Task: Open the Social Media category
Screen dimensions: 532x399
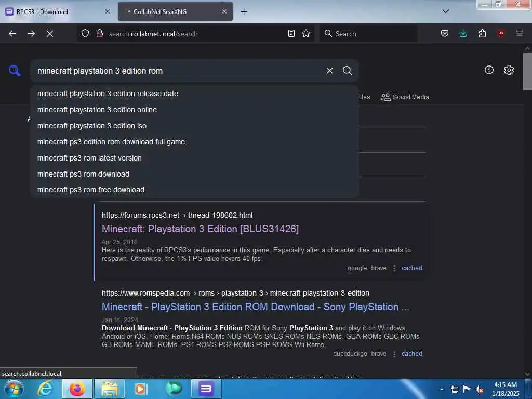Action: (405, 97)
